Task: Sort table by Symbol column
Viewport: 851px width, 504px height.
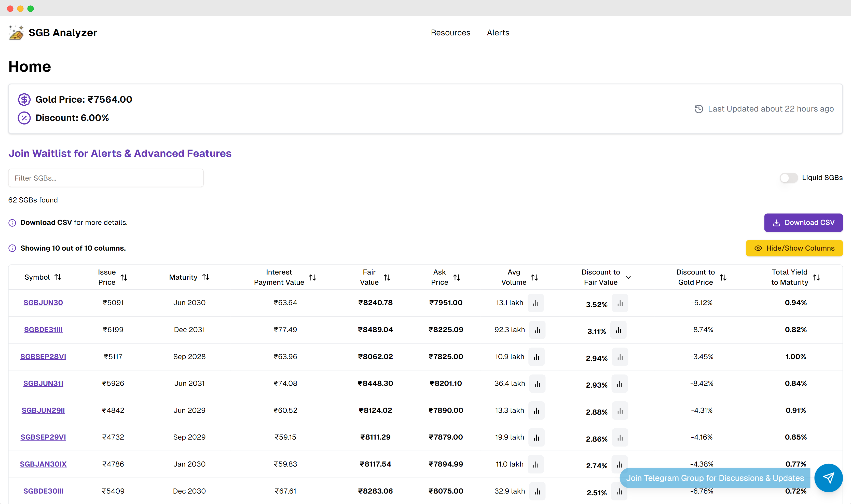Action: [58, 277]
